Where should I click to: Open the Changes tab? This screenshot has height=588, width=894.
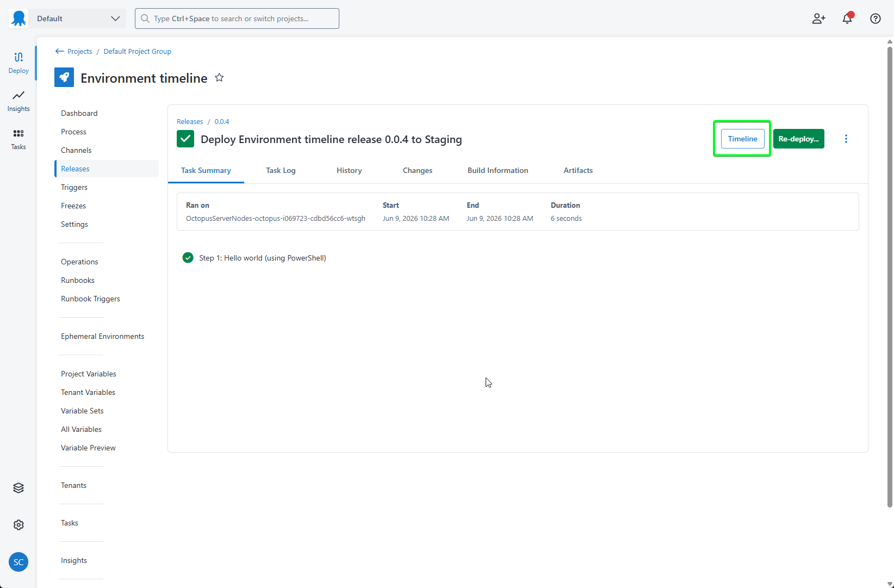[418, 170]
